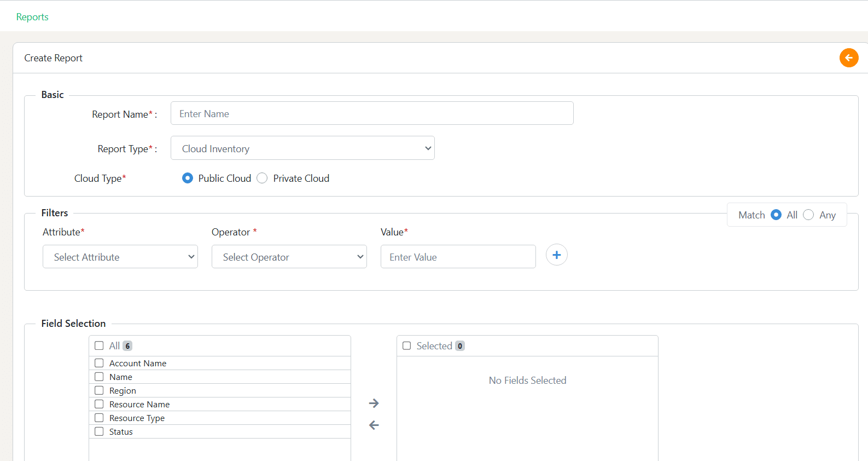Tick the Region checkbox
Image resolution: width=868 pixels, height=461 pixels.
99,390
